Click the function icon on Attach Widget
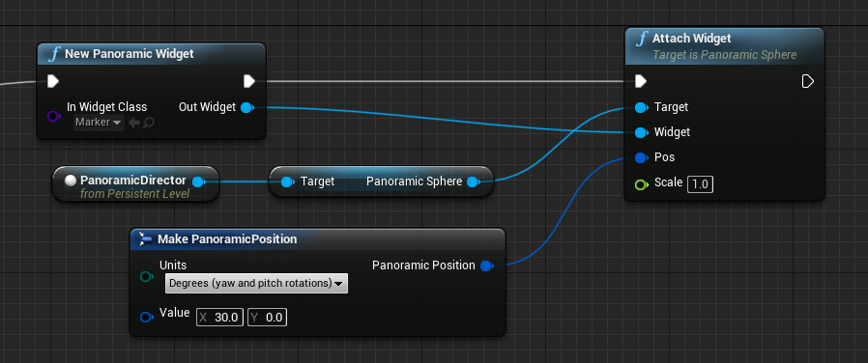 point(642,39)
